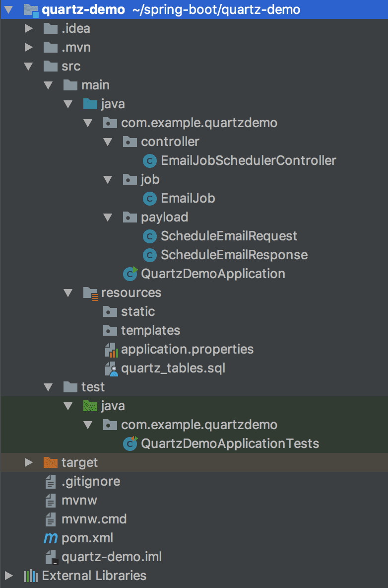Click the EmailJobSchedulerController class icon
This screenshot has height=588, width=388.
click(x=149, y=160)
